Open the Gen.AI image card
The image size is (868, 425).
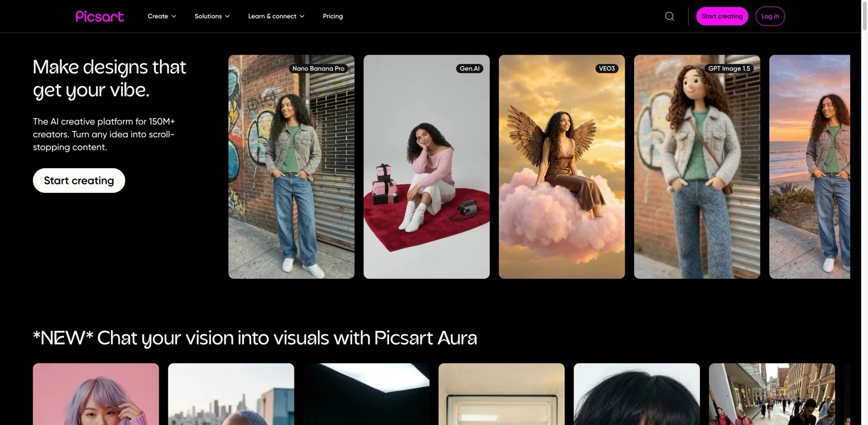[426, 167]
